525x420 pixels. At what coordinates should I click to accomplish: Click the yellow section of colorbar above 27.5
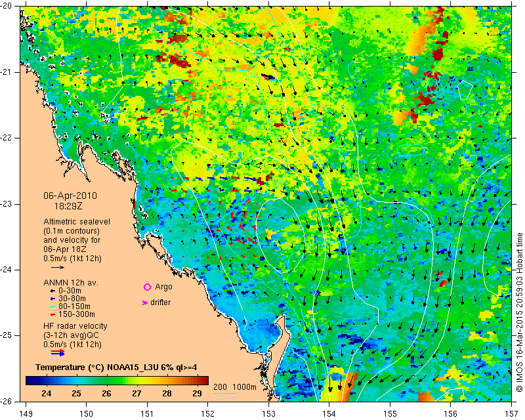point(152,381)
